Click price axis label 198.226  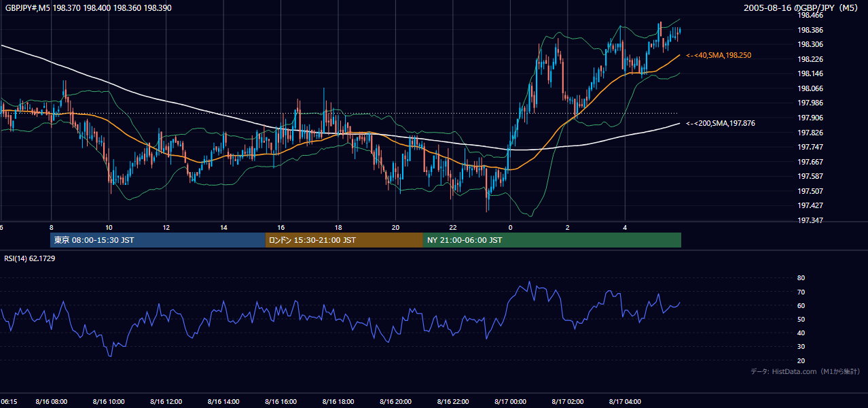pos(811,59)
